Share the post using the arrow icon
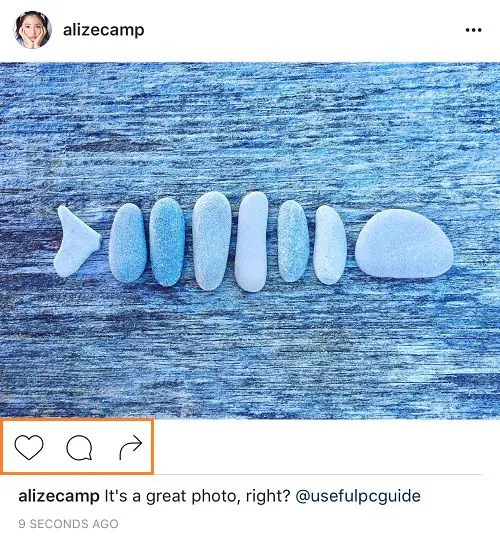The width and height of the screenshot is (500, 543). [x=131, y=448]
